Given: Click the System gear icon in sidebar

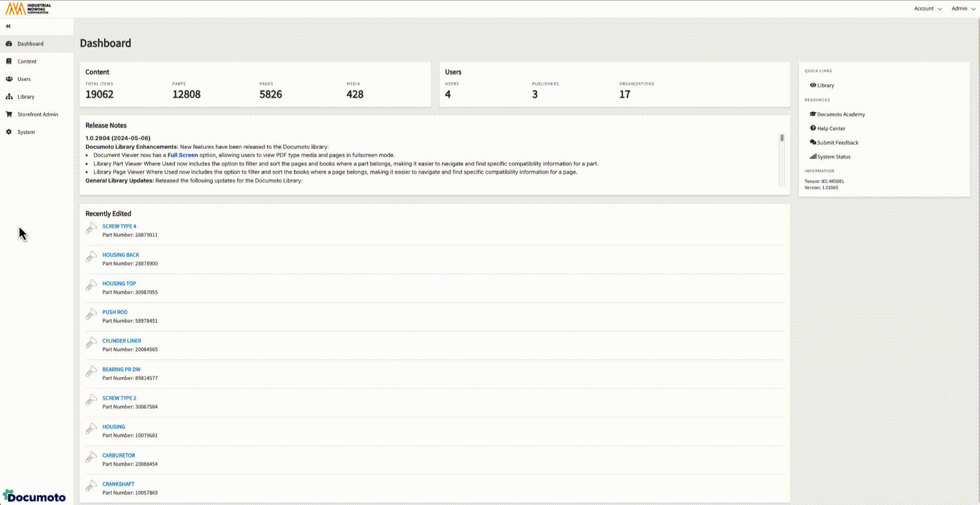Looking at the screenshot, I should (9, 132).
